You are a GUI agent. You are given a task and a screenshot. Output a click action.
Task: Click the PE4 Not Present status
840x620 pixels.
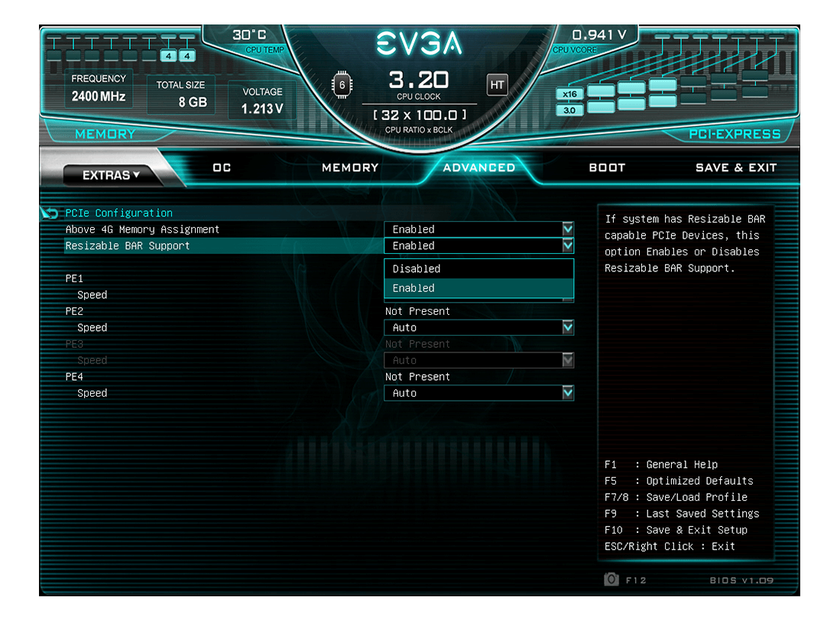(417, 377)
